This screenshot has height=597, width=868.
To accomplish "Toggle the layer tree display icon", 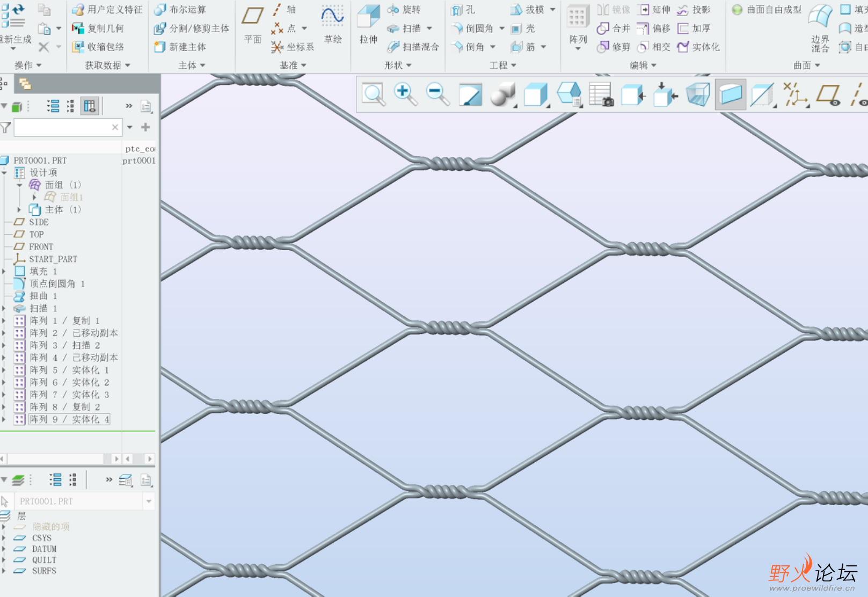I will tap(18, 479).
